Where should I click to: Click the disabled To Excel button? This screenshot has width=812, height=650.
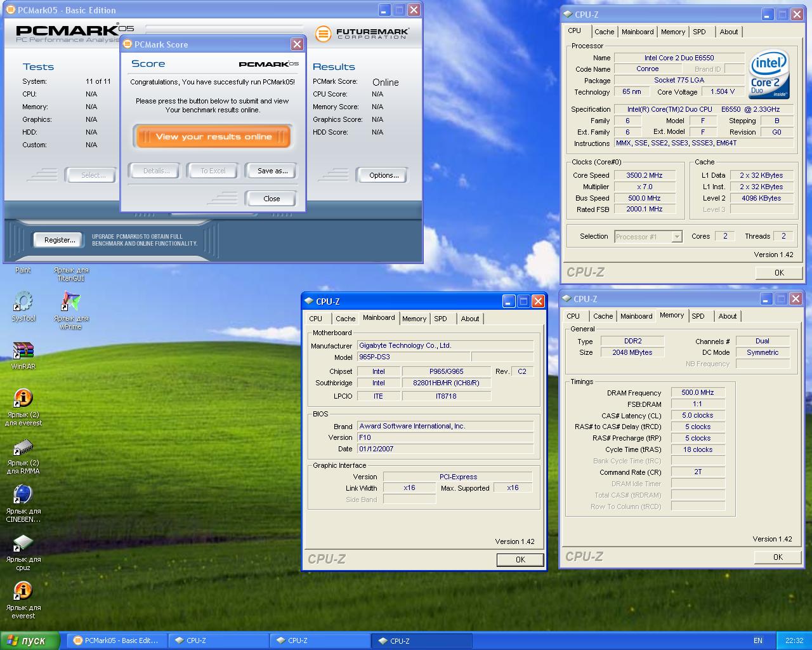pos(213,171)
